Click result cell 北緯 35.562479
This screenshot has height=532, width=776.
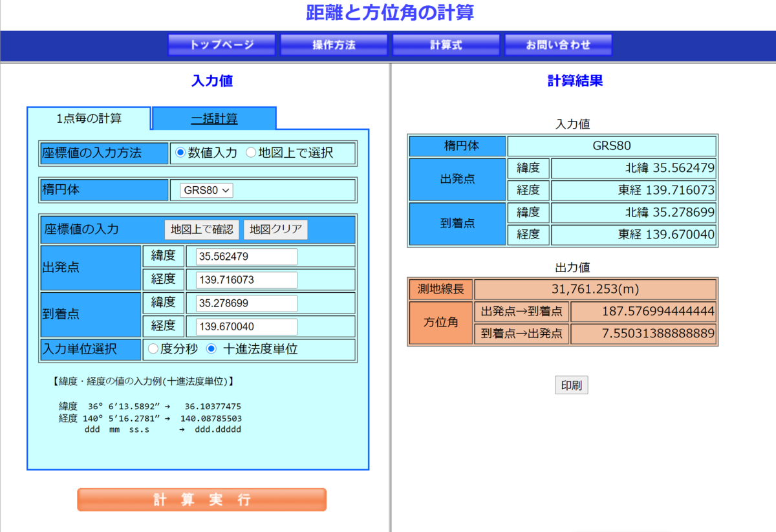(634, 169)
